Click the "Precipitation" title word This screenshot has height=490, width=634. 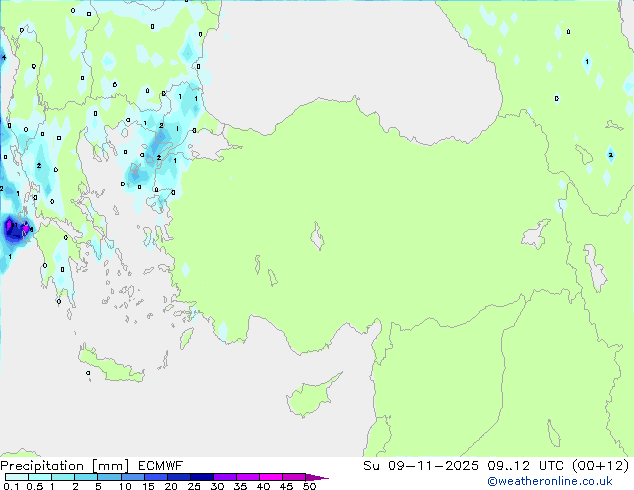tap(42, 466)
